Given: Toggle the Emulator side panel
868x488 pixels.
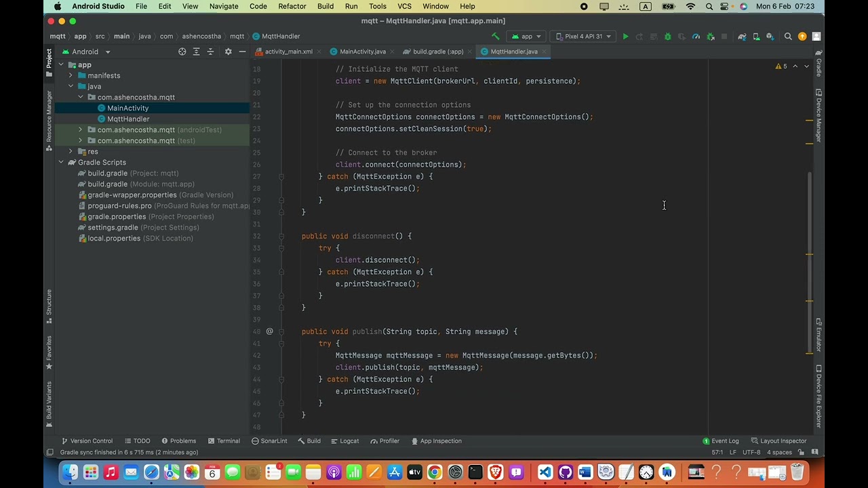Looking at the screenshot, I should [818, 335].
